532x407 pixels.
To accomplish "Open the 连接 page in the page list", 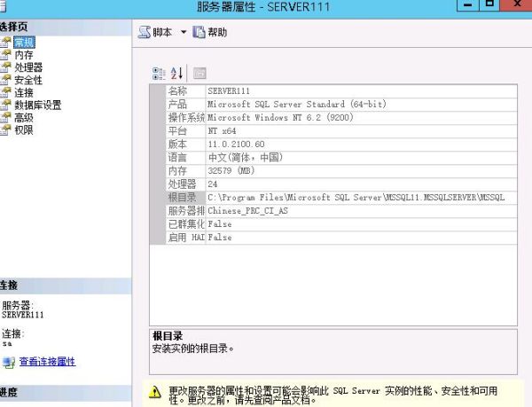I will (24, 92).
